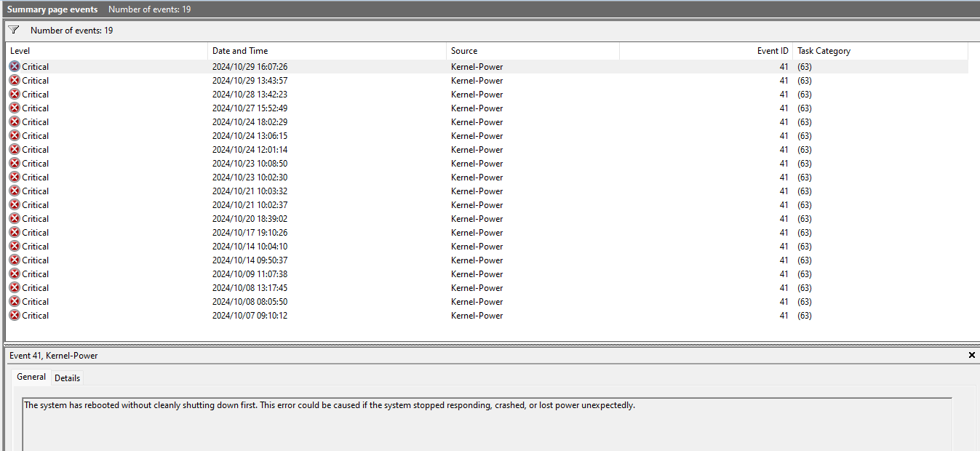This screenshot has width=980, height=451.
Task: Click Critical icon on 2024/10/17 19:10:26 event
Action: (x=14, y=232)
